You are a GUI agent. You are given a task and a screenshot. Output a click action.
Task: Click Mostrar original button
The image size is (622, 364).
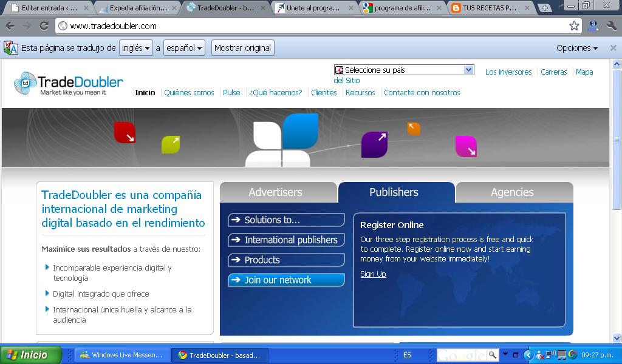click(x=243, y=48)
